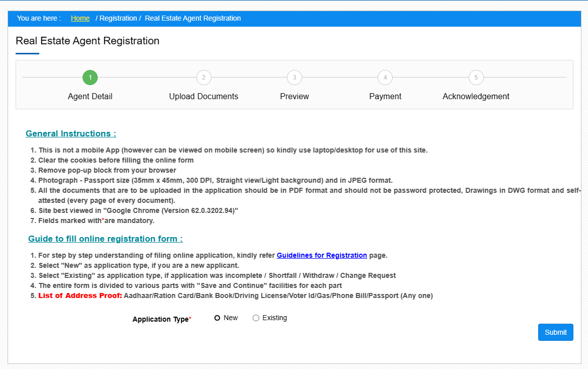Click the Guide to fill online registration form heading
The height and width of the screenshot is (369, 588).
(x=105, y=239)
